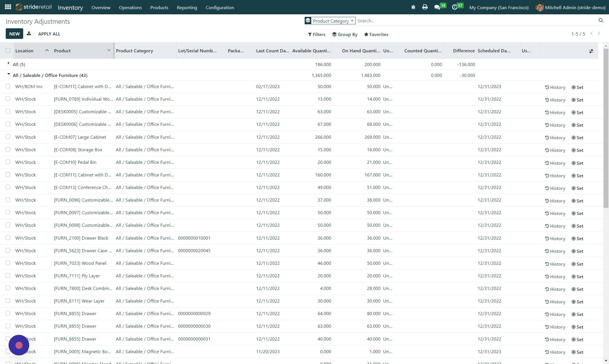Screen dimensions: 609x364
Task: Open activities clock icon with 57 badge
Action: tap(454, 7)
